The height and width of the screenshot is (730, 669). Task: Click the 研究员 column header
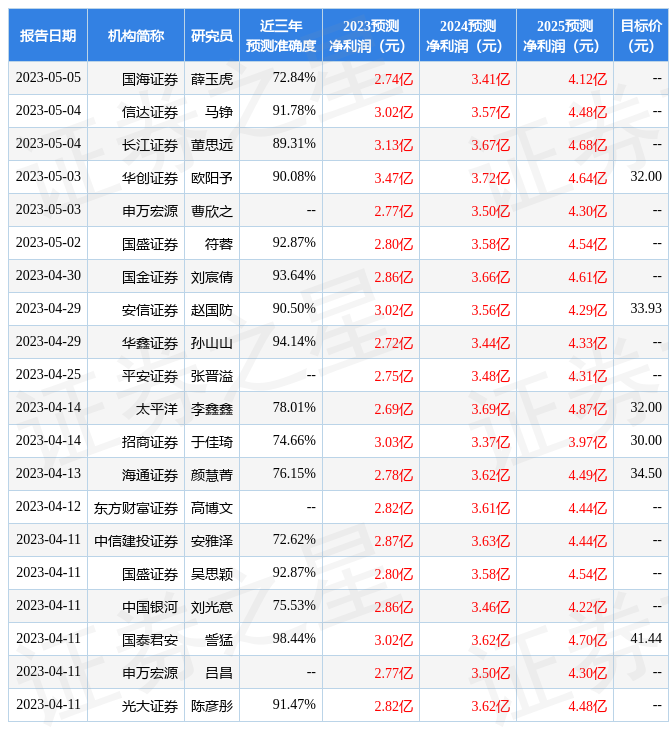212,35
